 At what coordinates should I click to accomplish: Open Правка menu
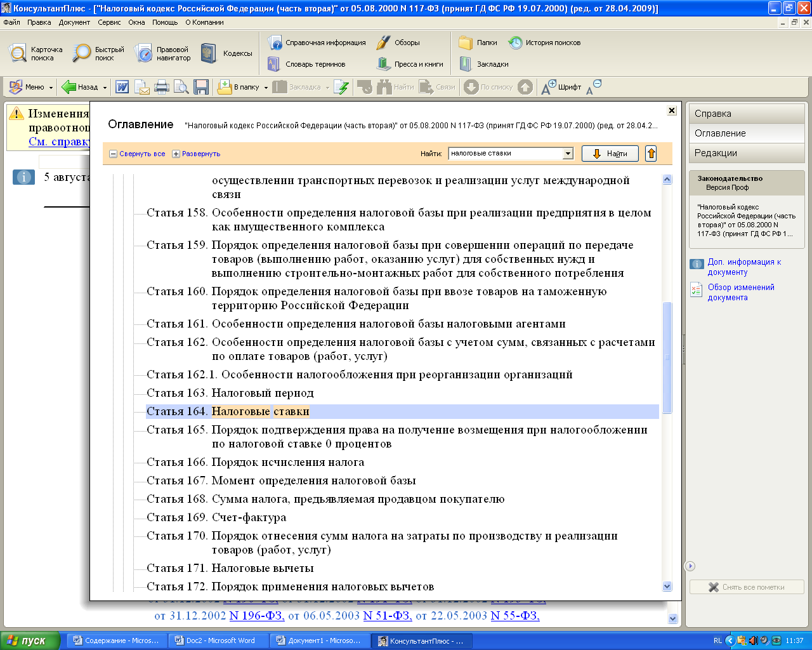39,22
